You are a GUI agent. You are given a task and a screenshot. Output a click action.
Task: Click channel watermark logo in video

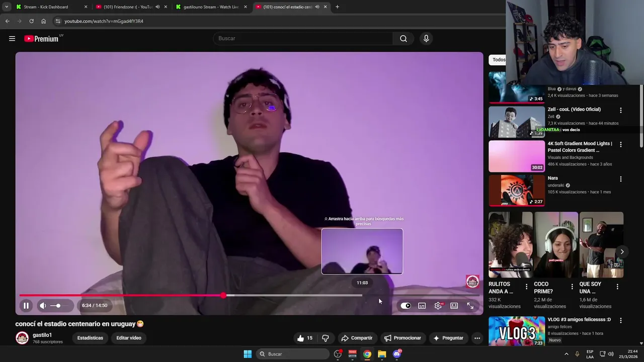pyautogui.click(x=472, y=282)
